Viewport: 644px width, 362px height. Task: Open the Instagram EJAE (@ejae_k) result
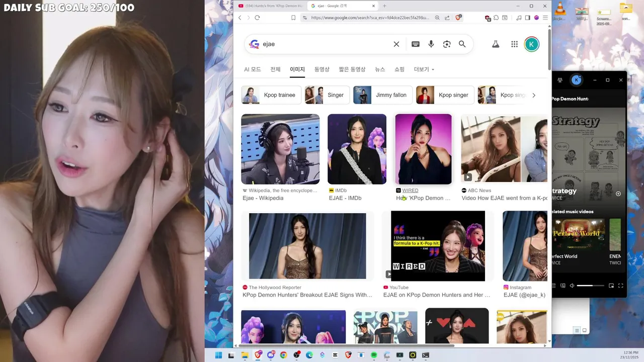click(x=524, y=295)
